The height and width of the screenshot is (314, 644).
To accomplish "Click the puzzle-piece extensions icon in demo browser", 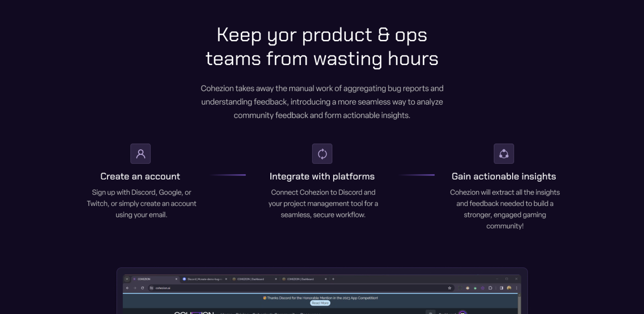I will tap(490, 288).
